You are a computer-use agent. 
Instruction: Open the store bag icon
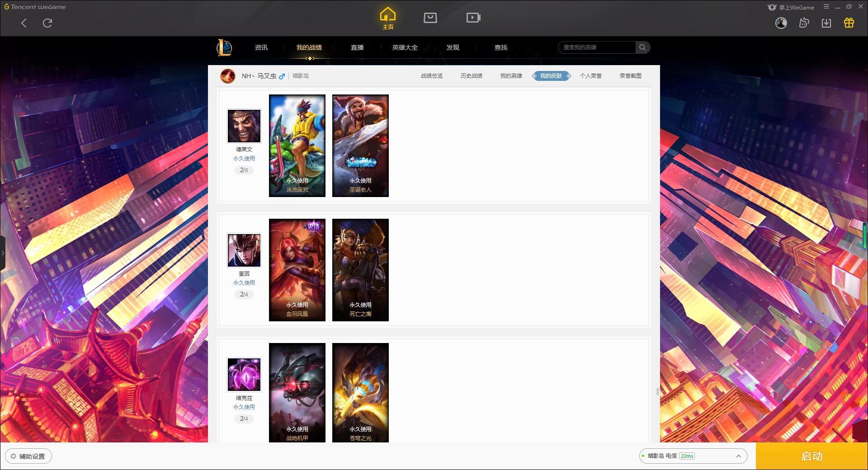tap(430, 18)
